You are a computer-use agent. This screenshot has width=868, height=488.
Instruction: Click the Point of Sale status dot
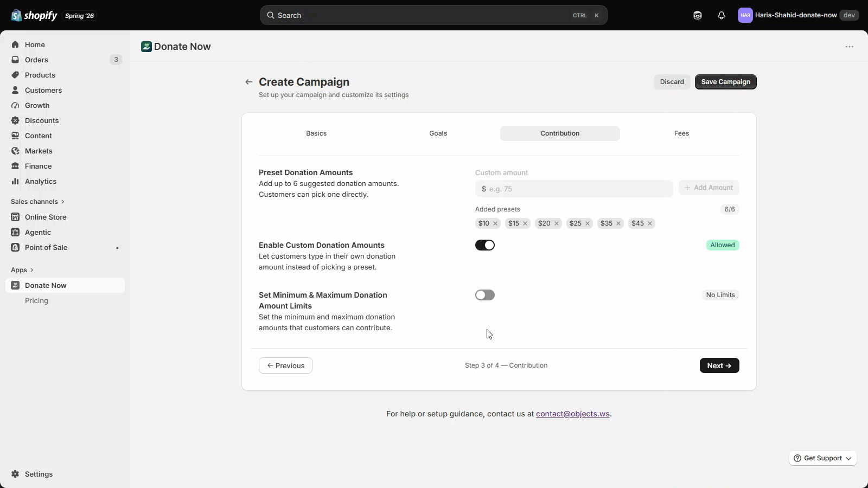pos(117,248)
